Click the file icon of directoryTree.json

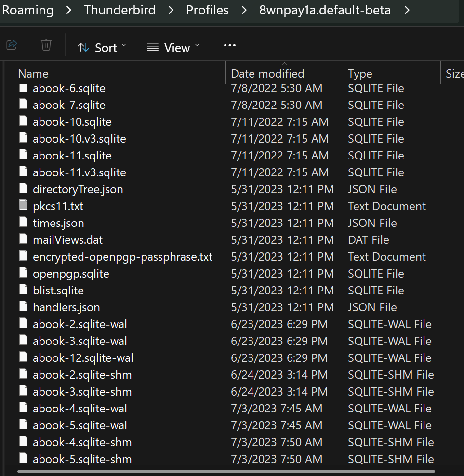(24, 188)
